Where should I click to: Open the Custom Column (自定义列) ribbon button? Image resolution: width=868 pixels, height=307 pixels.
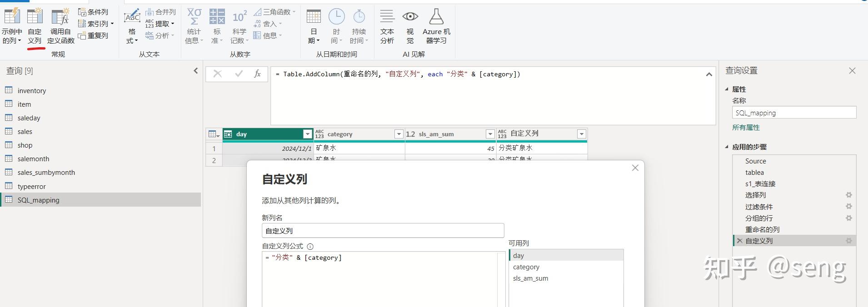coord(35,26)
